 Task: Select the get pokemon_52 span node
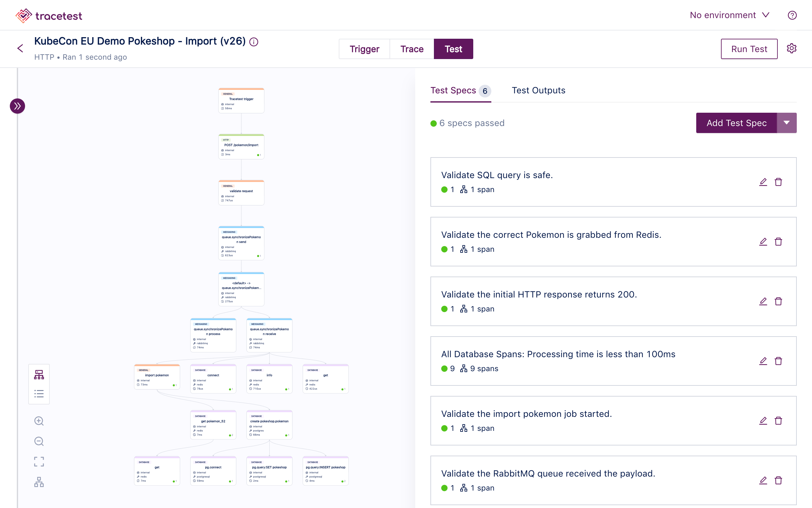[x=213, y=425]
